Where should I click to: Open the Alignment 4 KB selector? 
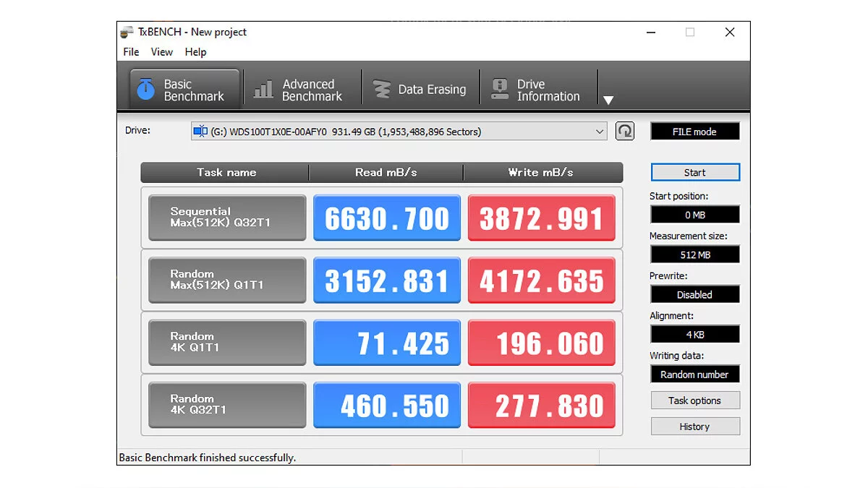pyautogui.click(x=694, y=335)
